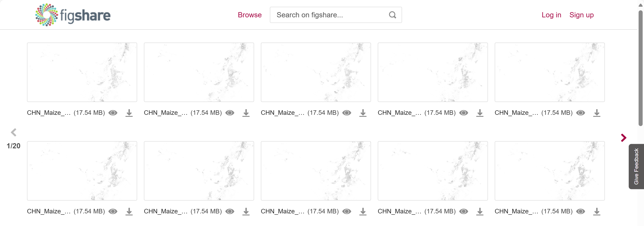This screenshot has width=644, height=226.
Task: Open the Sign up link
Action: coord(581,15)
